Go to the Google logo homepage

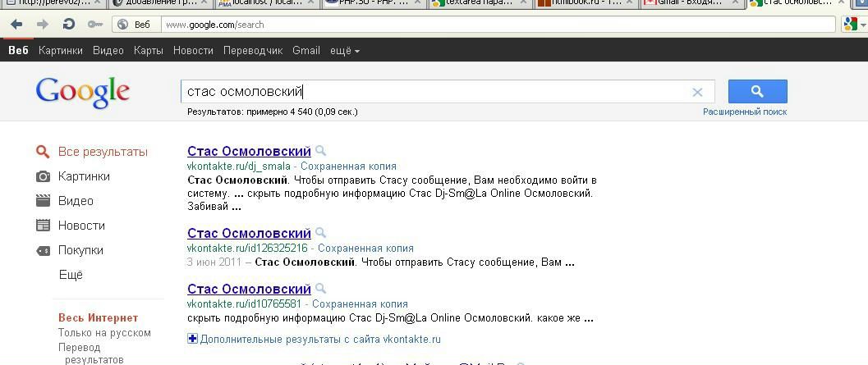click(82, 93)
